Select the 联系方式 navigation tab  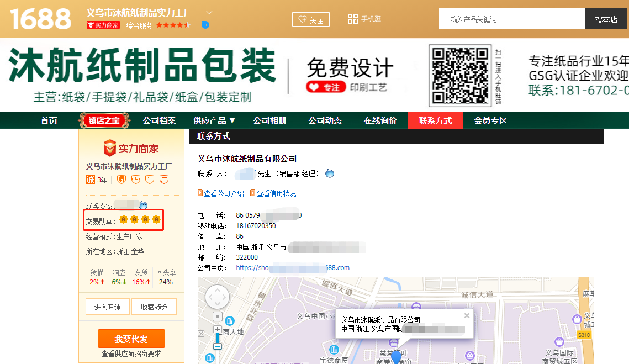pyautogui.click(x=436, y=120)
